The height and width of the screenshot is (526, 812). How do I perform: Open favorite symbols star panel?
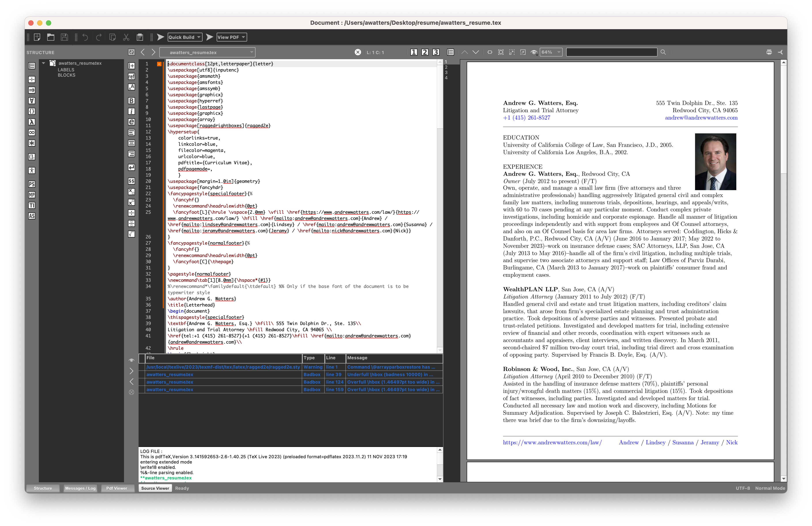coord(32,143)
